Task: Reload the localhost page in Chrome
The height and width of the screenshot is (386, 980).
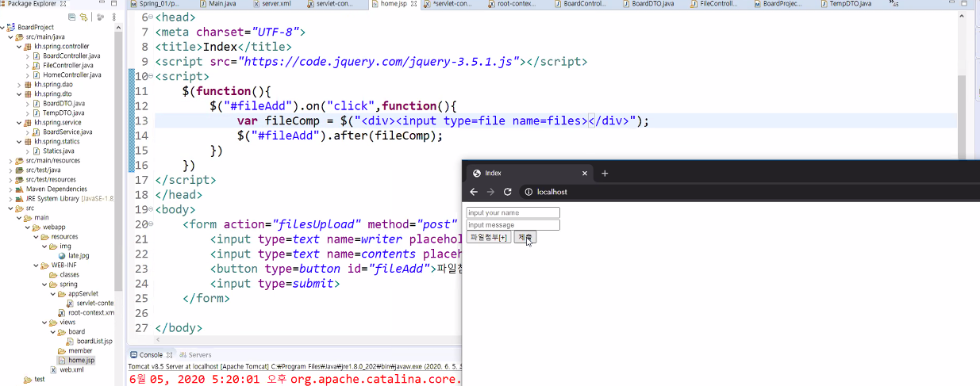Action: tap(508, 192)
